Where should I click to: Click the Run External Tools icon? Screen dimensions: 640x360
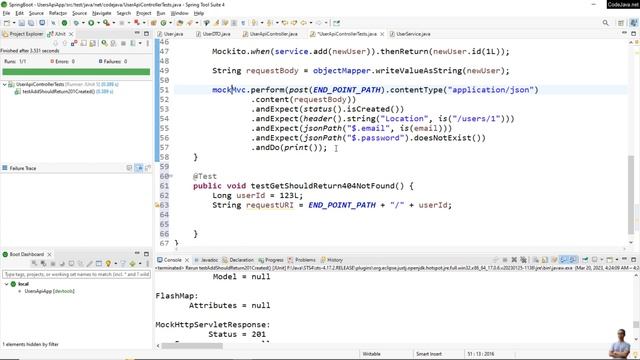point(107,23)
